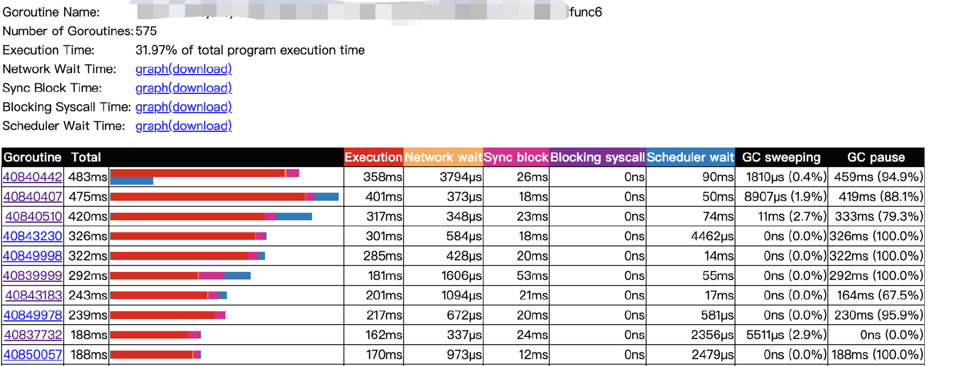The image size is (980, 366).
Task: Download the Scheduler Wait Time profile
Action: (202, 126)
